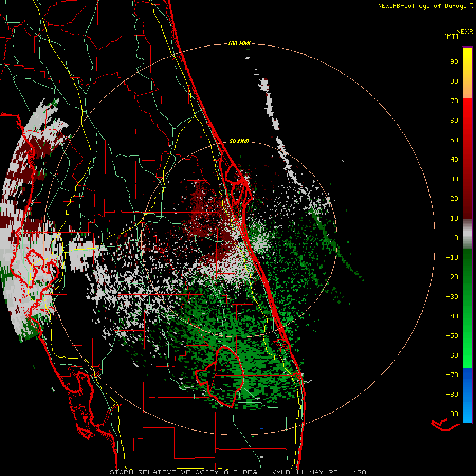Click the positive 40 scale value
Image resolution: width=476 pixels, height=476 pixels.
(454, 159)
